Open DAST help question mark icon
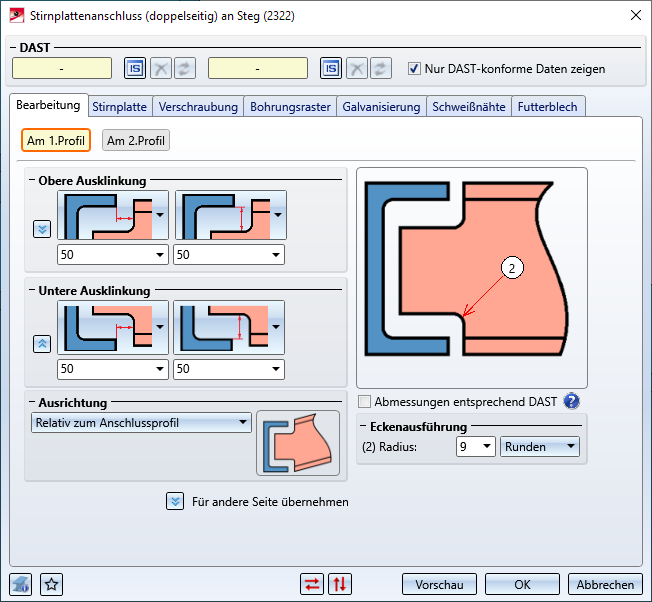 571,401
